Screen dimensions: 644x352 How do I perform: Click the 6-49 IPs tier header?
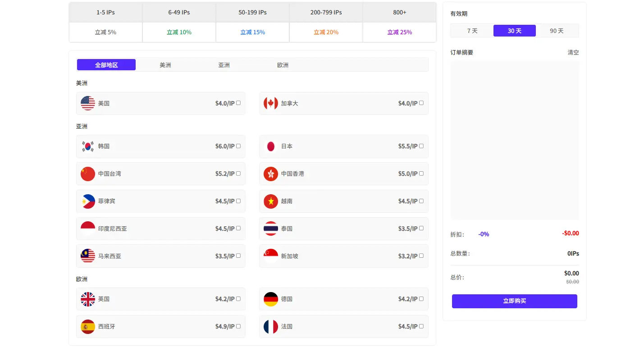pyautogui.click(x=179, y=13)
